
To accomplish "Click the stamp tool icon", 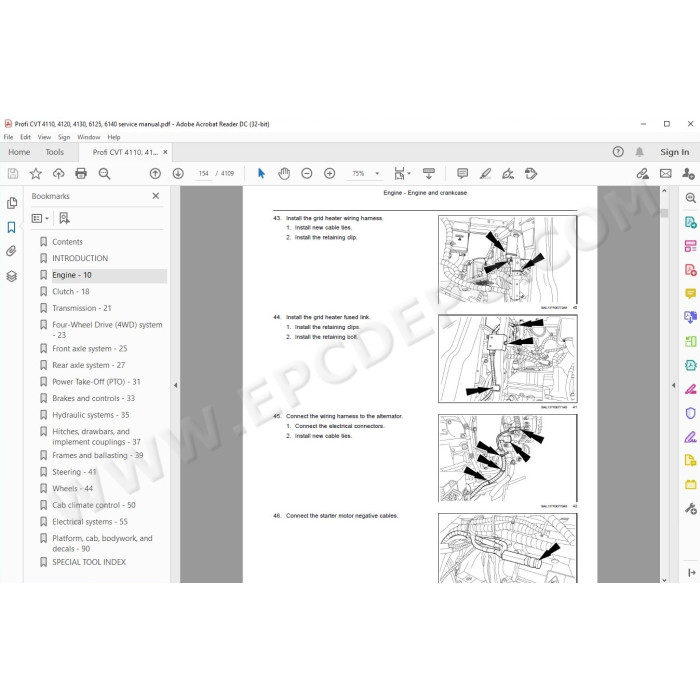I will [x=531, y=174].
